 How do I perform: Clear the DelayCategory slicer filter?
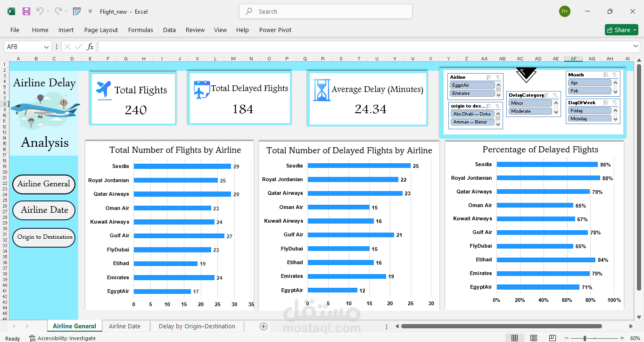555,95
